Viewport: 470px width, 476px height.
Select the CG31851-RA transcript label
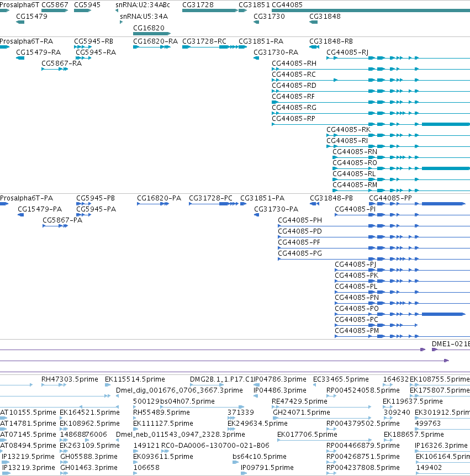pos(261,41)
